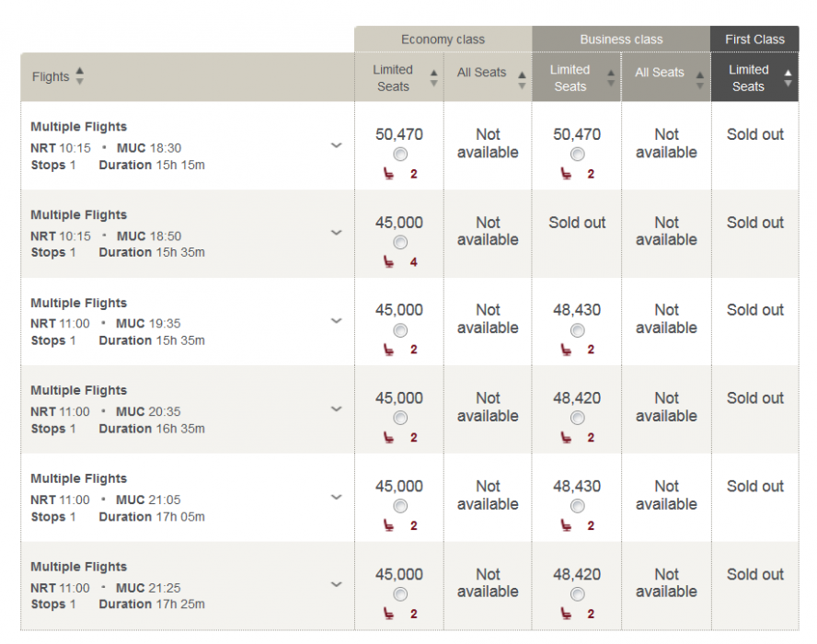Select 50,470 business fare on first flight

pyautogui.click(x=577, y=155)
